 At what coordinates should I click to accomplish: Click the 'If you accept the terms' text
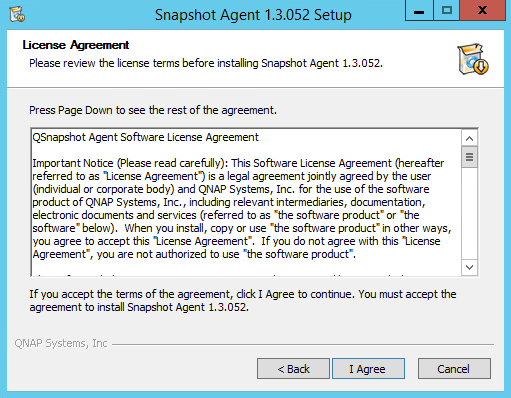[x=243, y=300]
